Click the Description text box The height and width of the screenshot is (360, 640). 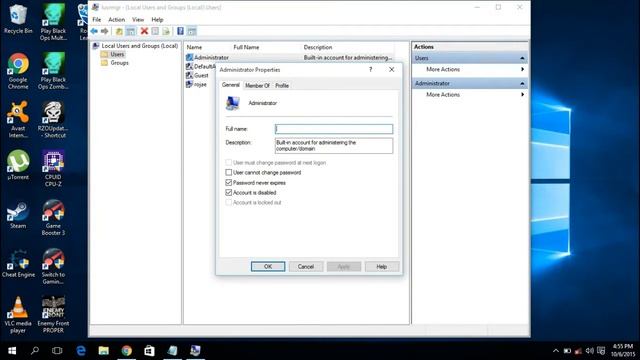coord(334,146)
